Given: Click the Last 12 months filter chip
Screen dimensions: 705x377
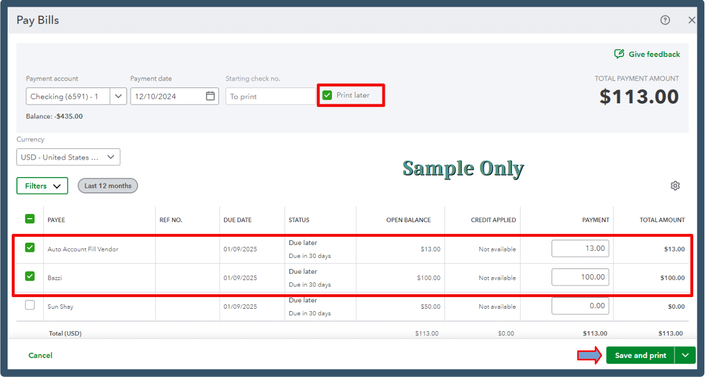Looking at the screenshot, I should pos(108,186).
